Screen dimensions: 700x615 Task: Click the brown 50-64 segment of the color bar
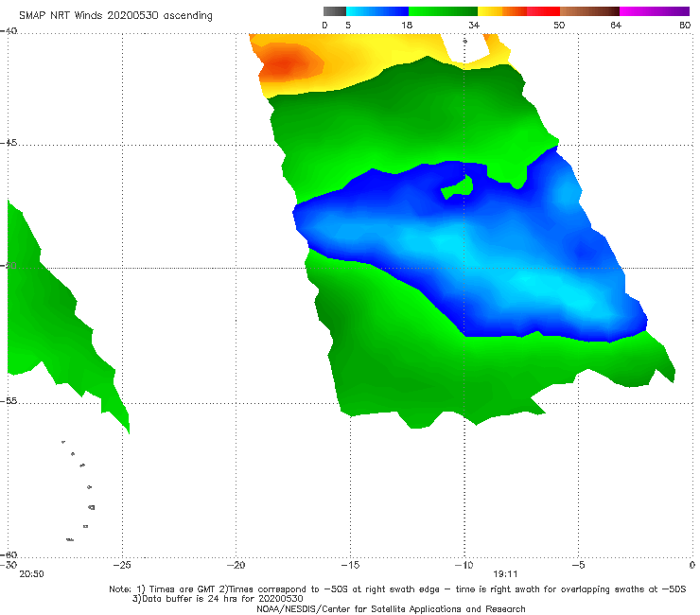(589, 11)
